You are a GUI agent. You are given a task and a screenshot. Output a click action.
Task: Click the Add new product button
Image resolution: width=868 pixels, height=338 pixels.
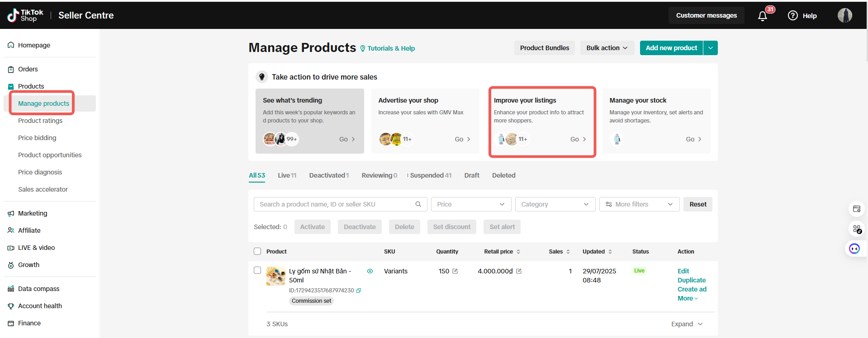tap(671, 48)
